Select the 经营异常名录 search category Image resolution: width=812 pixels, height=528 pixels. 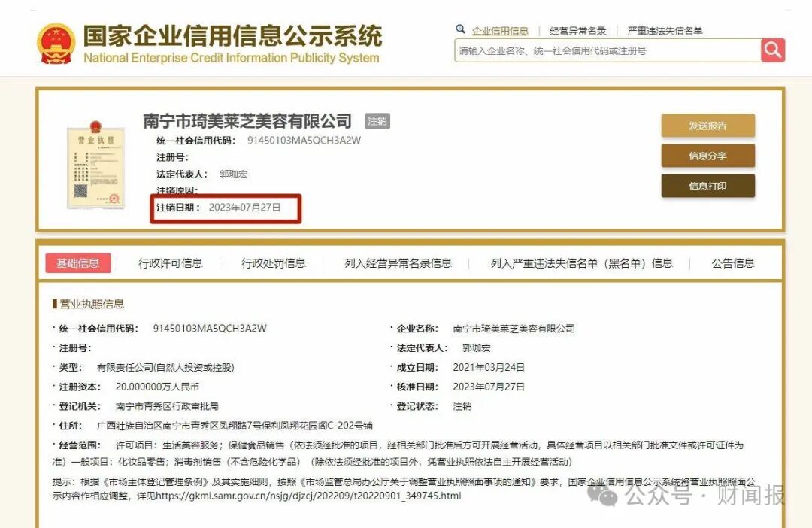pos(578,31)
